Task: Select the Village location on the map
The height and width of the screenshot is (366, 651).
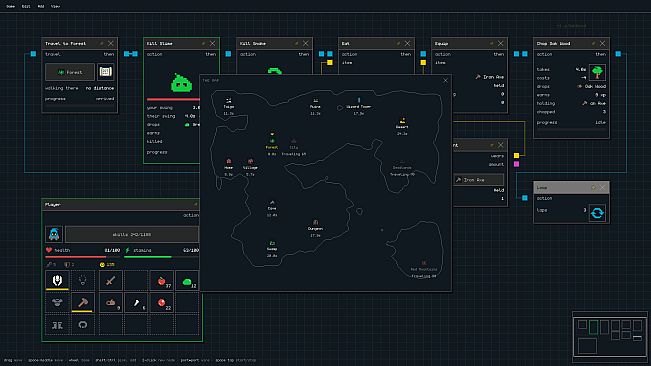Action: 250,164
